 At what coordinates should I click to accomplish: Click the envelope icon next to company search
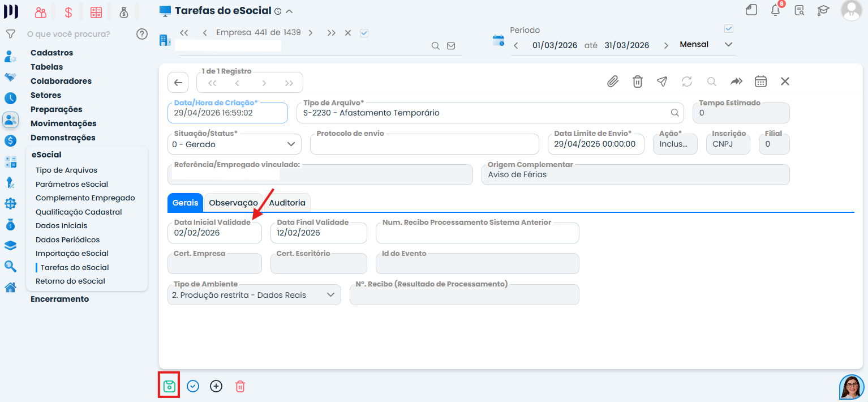pos(451,46)
